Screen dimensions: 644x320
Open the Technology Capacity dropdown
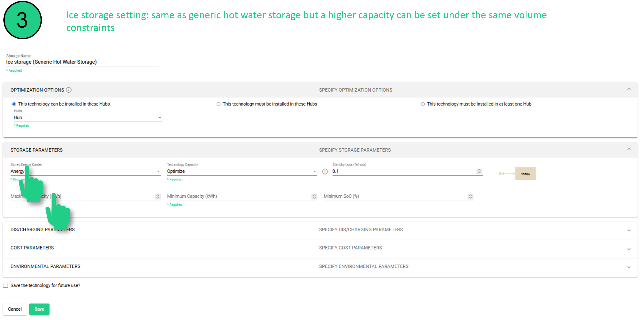(x=241, y=171)
